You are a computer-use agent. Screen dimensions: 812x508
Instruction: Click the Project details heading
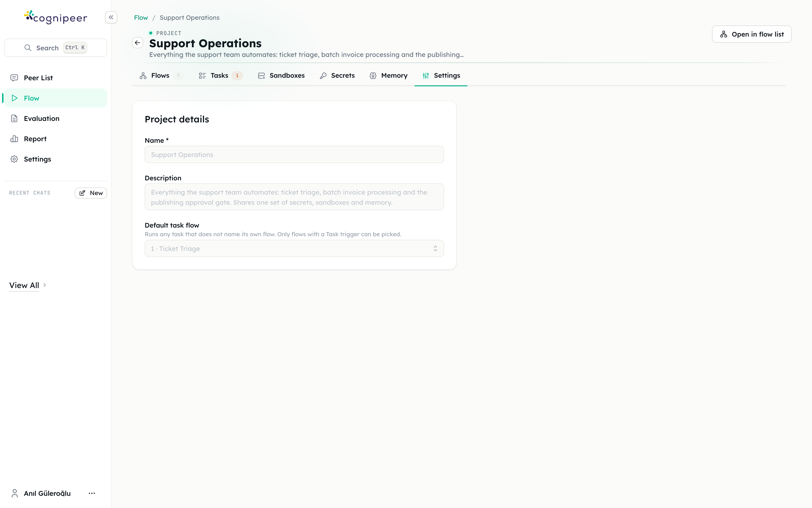(x=177, y=119)
